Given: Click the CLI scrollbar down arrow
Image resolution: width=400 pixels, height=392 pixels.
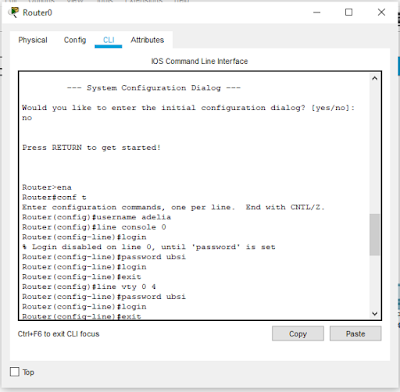Looking at the screenshot, I should pos(374,314).
